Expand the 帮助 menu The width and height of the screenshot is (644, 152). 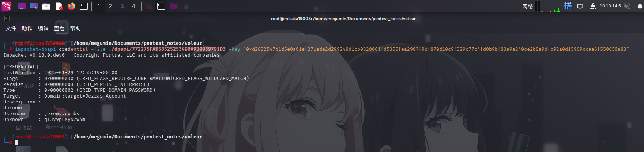[x=75, y=28]
